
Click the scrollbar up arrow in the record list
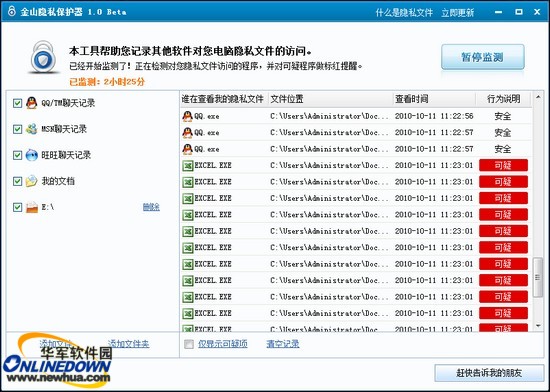(538, 96)
